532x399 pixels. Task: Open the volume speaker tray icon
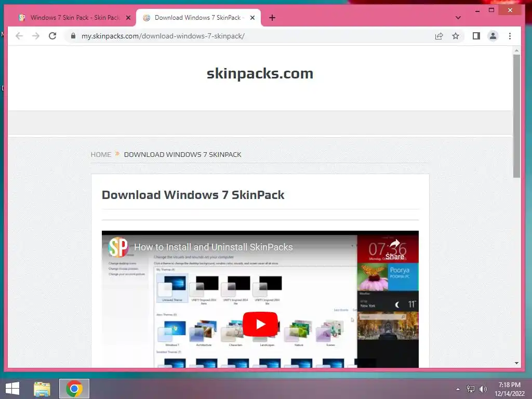point(483,389)
